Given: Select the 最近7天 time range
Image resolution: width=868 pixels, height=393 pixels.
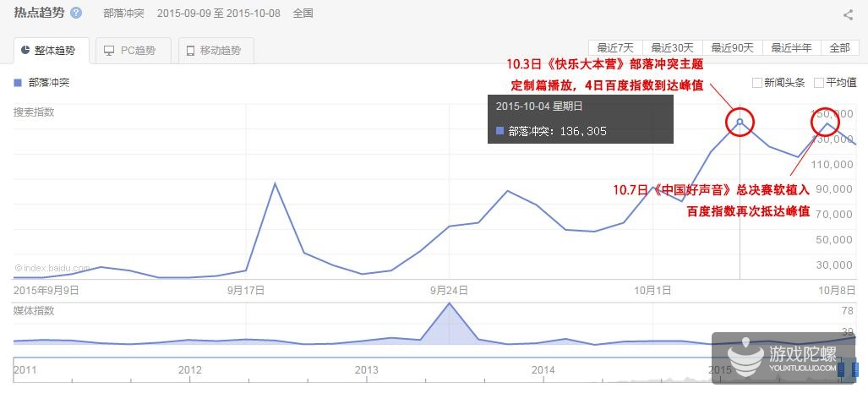Looking at the screenshot, I should click(614, 47).
